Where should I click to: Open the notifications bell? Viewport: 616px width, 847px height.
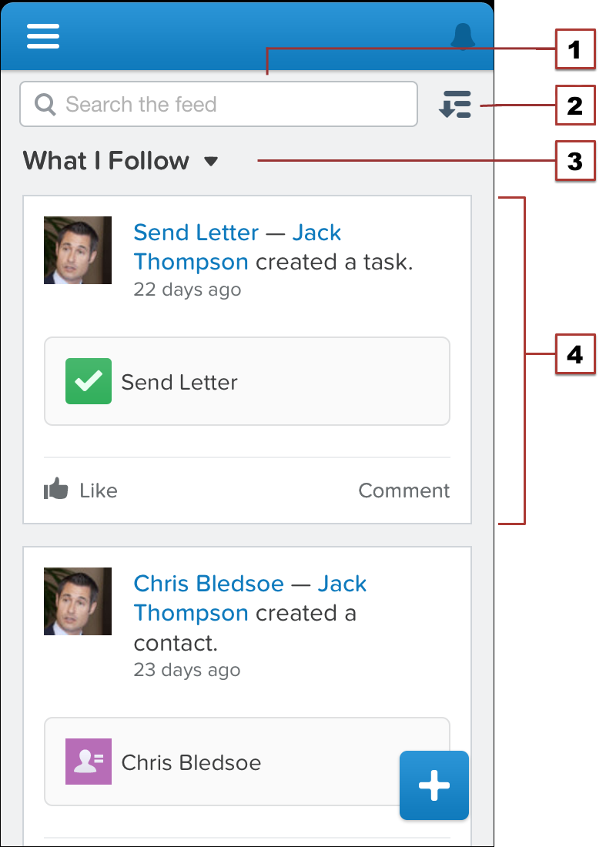coord(463,36)
